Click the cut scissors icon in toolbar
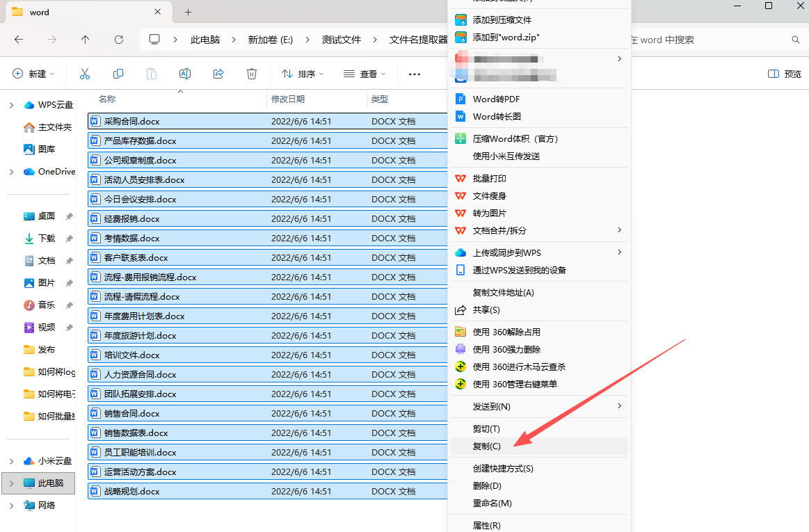This screenshot has width=809, height=532. (x=85, y=74)
